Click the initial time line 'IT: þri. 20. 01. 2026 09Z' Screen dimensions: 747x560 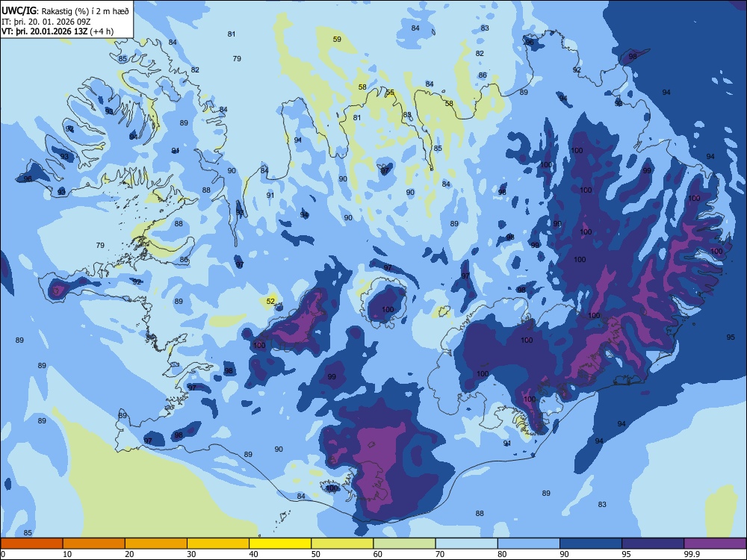point(47,22)
